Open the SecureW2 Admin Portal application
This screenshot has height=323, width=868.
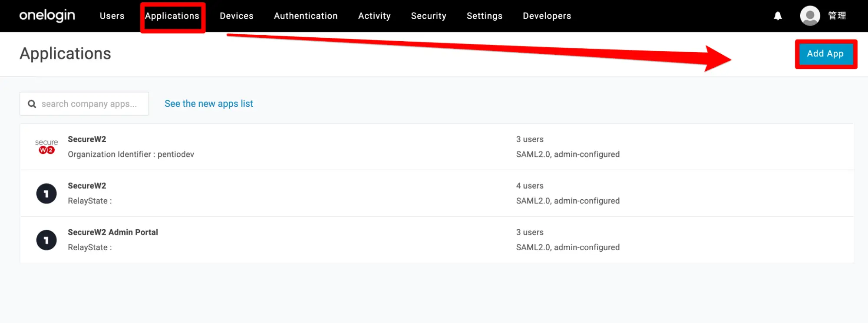pyautogui.click(x=113, y=232)
